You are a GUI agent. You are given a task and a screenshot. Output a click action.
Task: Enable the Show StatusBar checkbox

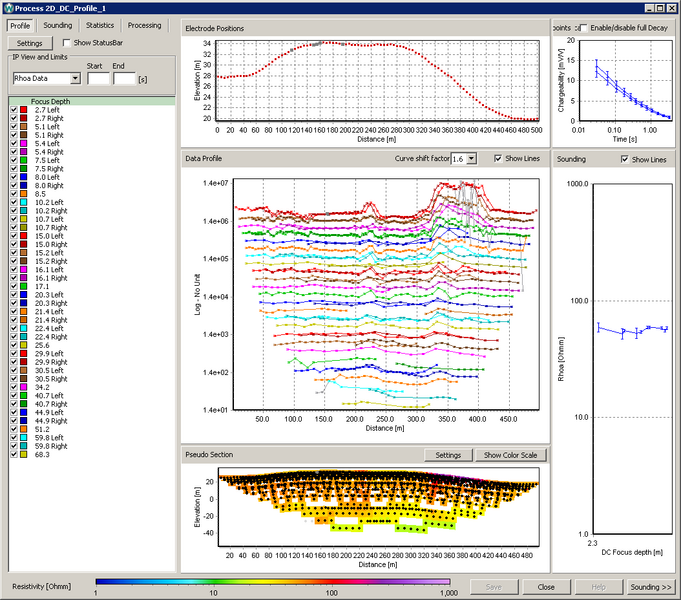66,43
